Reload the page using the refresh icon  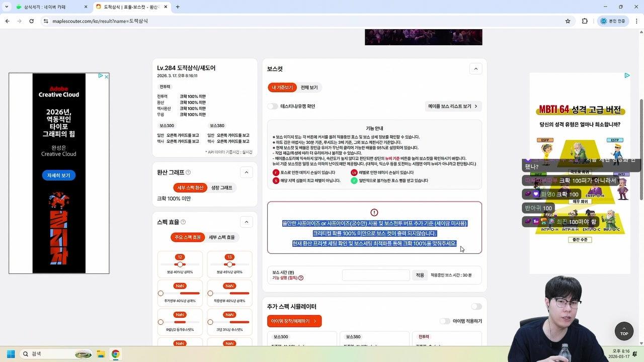(32, 21)
